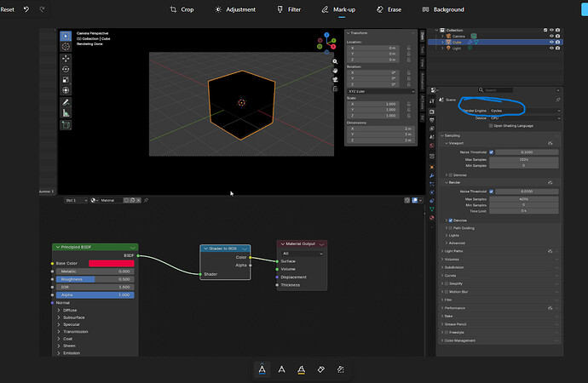Switch to the Adjustment tab
588x383 pixels.
coord(234,9)
